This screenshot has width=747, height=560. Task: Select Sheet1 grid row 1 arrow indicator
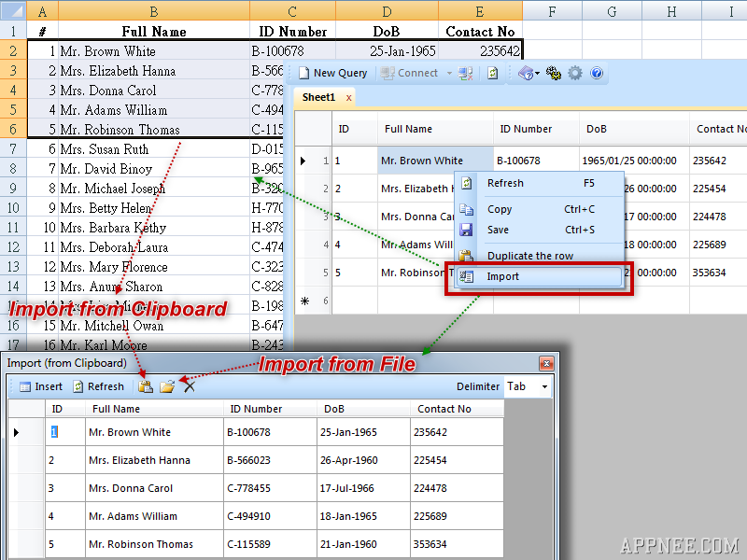click(313, 161)
